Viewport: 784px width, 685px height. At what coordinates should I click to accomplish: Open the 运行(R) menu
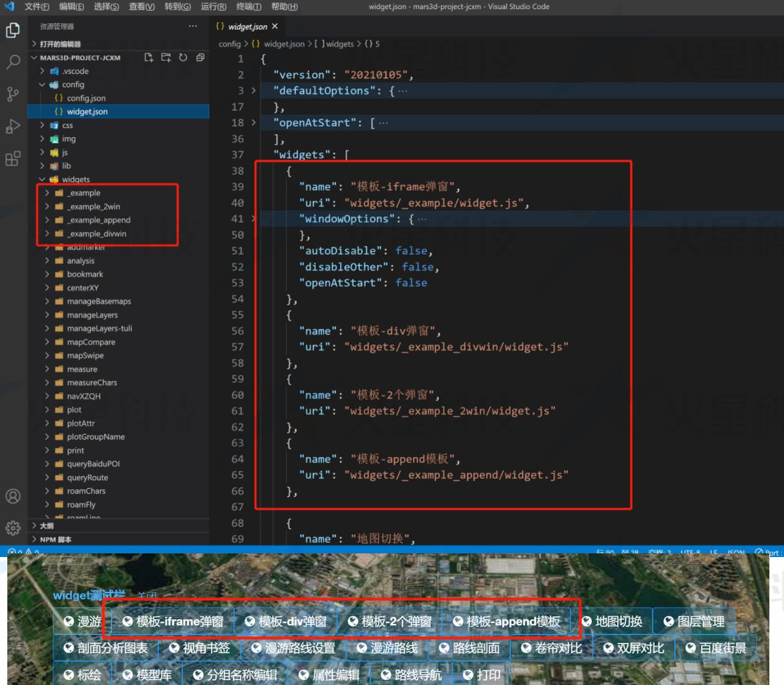[213, 7]
